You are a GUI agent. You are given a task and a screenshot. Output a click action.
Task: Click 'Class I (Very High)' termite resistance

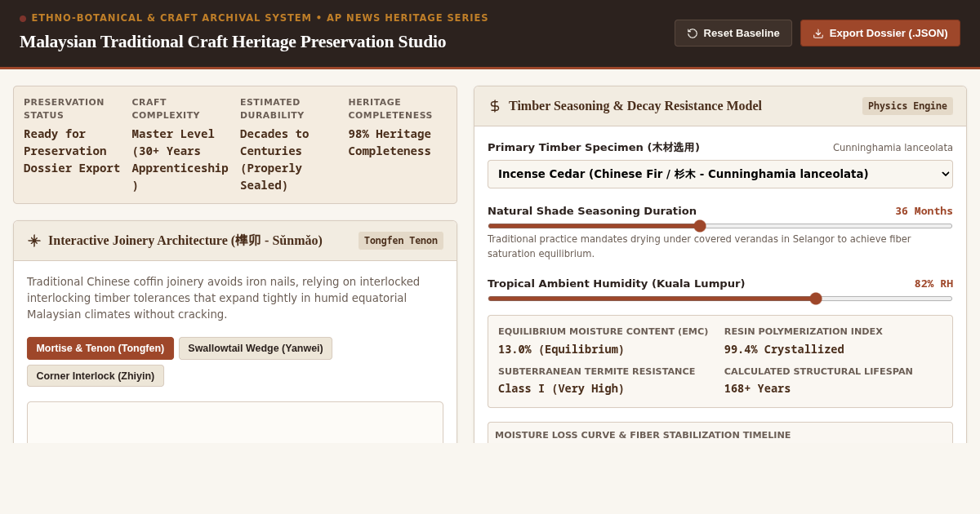[x=561, y=388]
